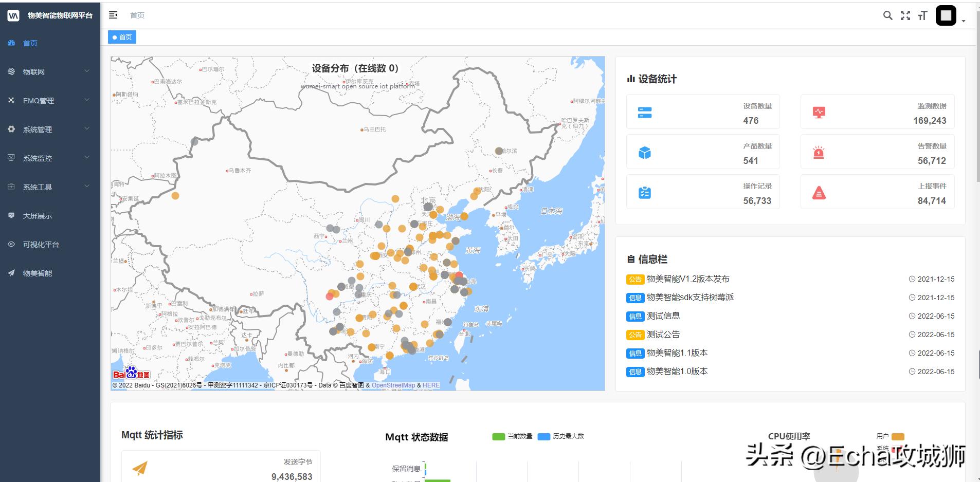This screenshot has height=482, width=980.
Task: Expand the 系统监控 sidebar menu
Action: (x=38, y=158)
